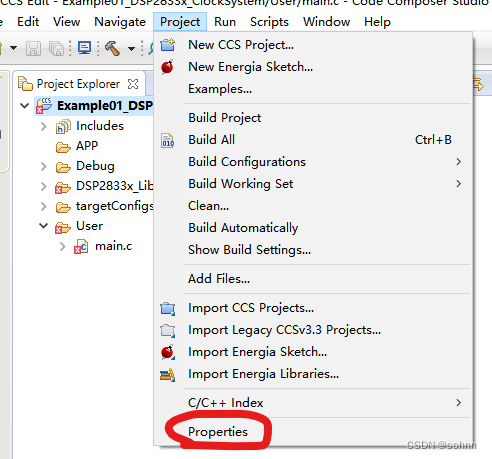
Task: Select Show Build Settings entry
Action: (313, 250)
